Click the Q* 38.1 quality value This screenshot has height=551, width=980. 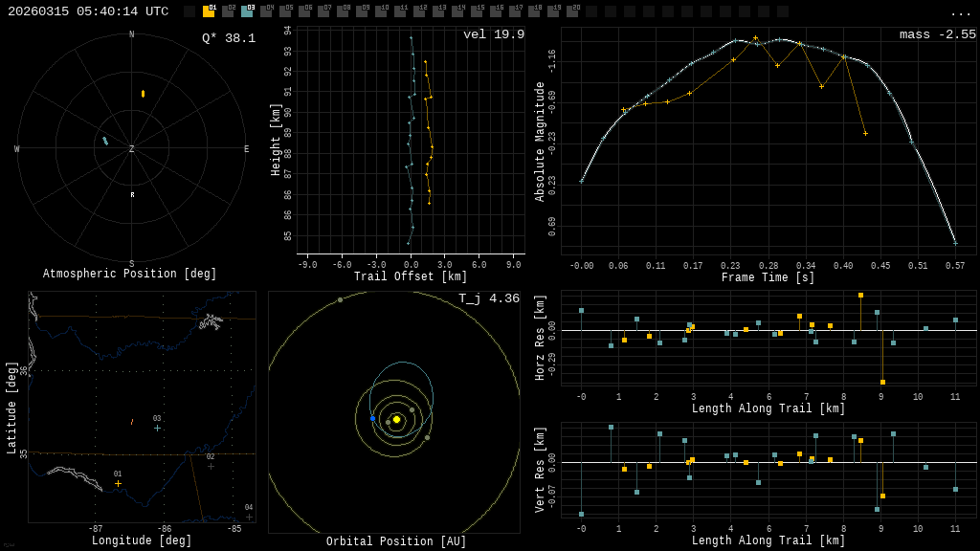point(229,38)
